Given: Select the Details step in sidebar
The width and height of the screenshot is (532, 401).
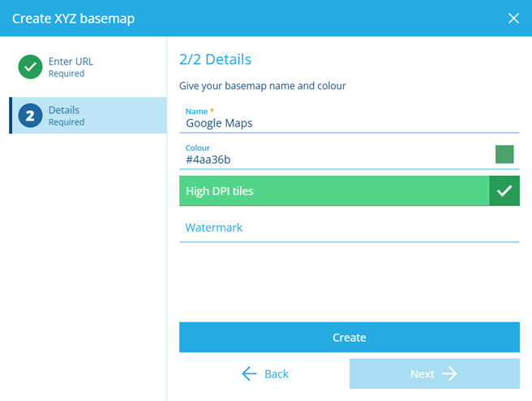Looking at the screenshot, I should (x=88, y=115).
